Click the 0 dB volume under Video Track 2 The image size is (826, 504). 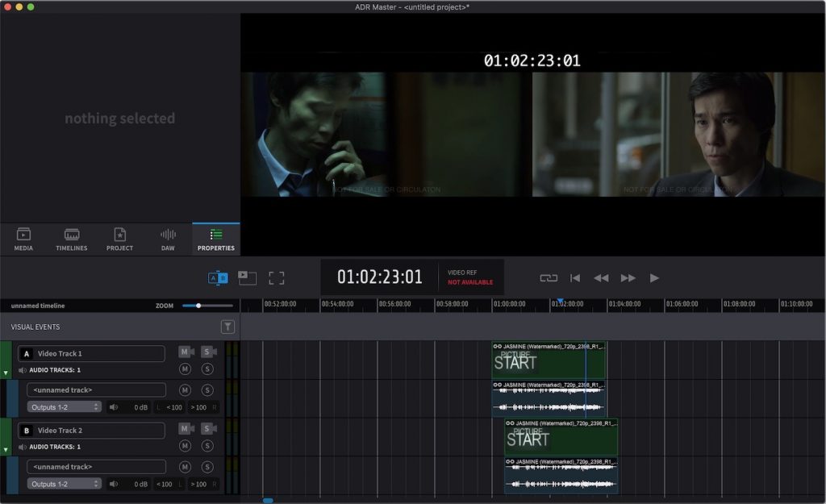coord(140,484)
